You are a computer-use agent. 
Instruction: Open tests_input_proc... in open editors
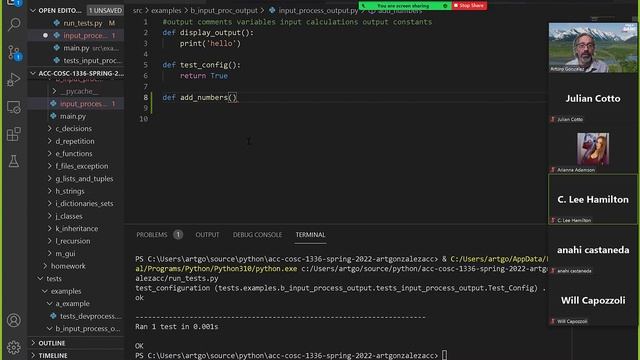92,61
